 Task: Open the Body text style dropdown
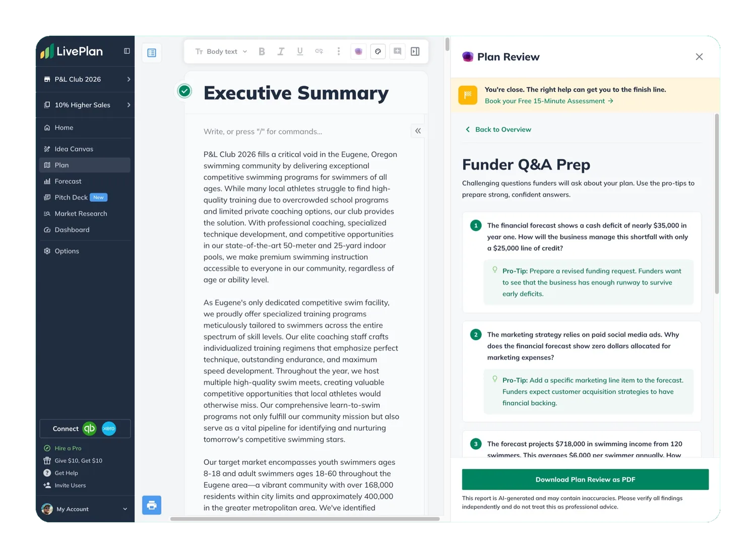[x=221, y=51]
